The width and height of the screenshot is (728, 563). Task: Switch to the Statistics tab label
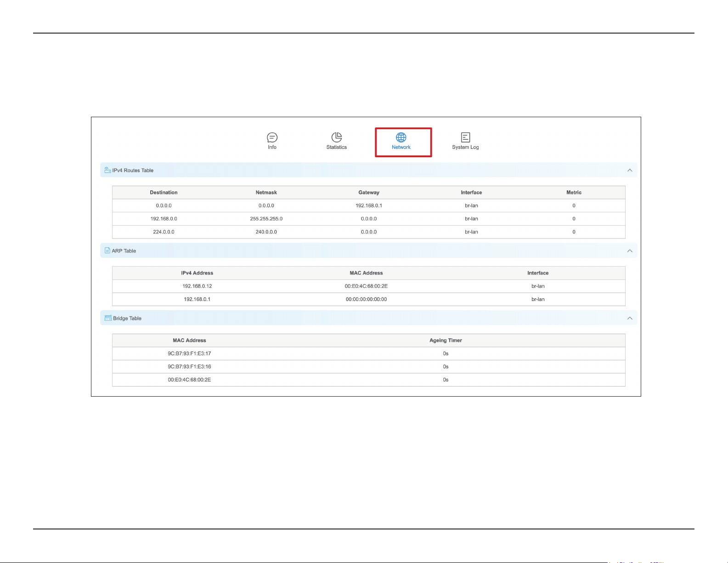337,147
